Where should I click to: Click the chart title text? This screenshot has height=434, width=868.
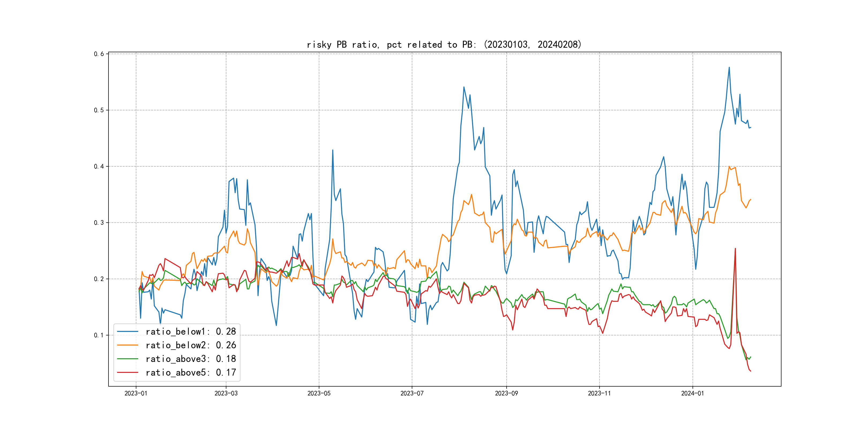click(x=444, y=44)
